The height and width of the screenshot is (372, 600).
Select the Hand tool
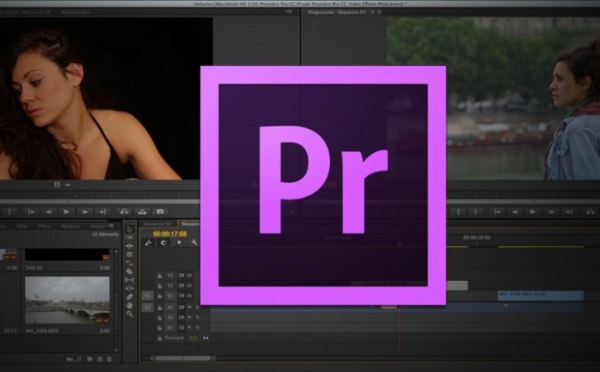coord(130,305)
